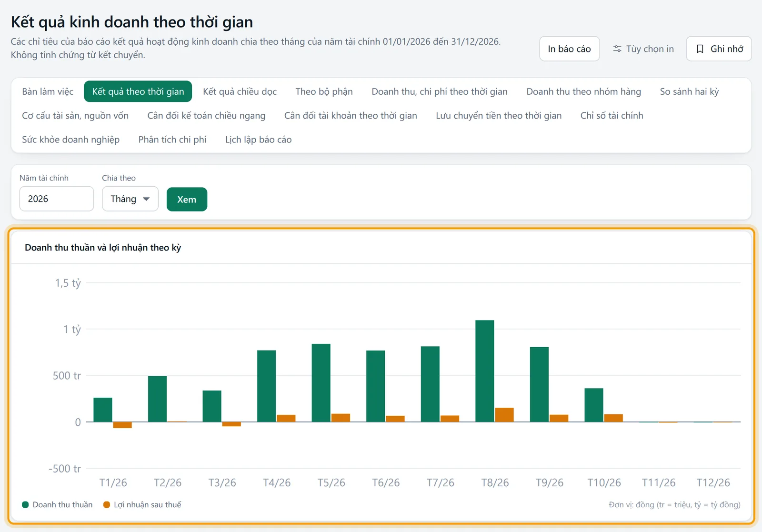The width and height of the screenshot is (762, 532).
Task: Click the page heading Kết quả kinh doanh theo thời gian
Action: tap(132, 22)
